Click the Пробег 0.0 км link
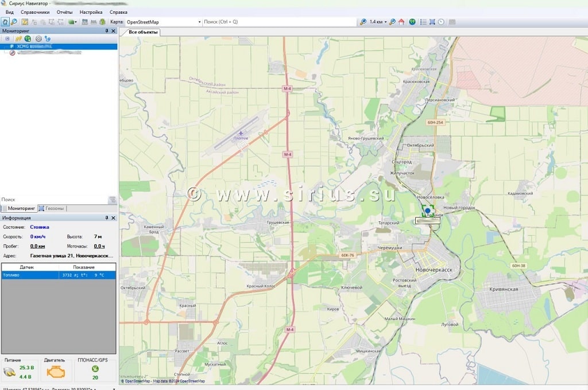Image resolution: width=588 pixels, height=390 pixels. click(38, 246)
